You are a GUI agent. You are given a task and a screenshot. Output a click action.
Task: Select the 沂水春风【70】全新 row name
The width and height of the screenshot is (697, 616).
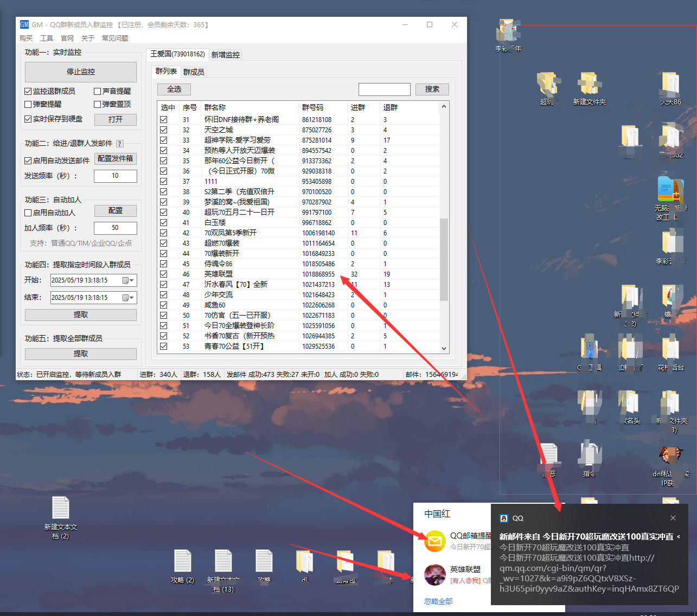pyautogui.click(x=235, y=284)
